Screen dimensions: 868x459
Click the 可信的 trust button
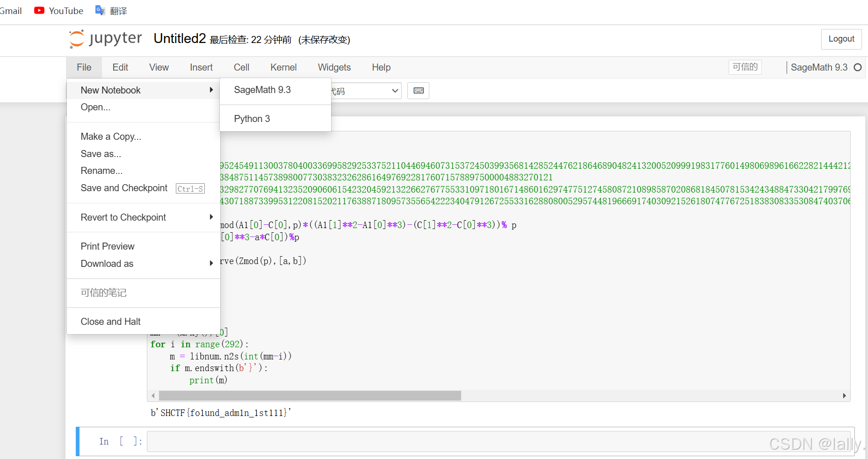745,67
